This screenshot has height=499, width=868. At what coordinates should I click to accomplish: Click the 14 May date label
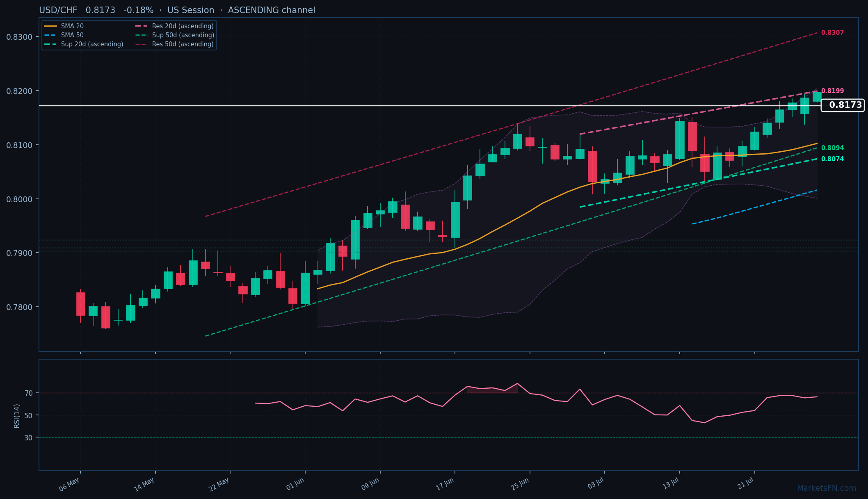click(x=144, y=485)
